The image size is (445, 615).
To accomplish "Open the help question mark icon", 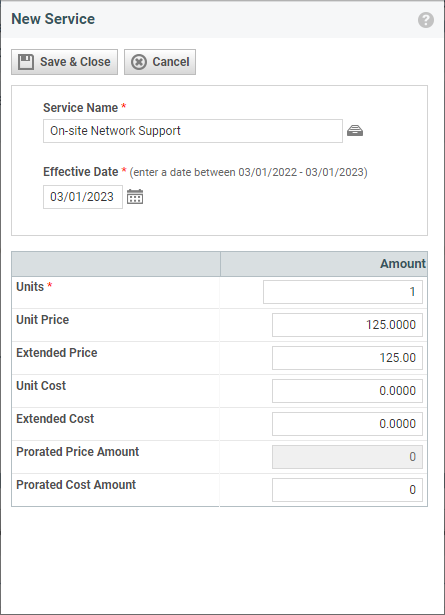I will [426, 20].
